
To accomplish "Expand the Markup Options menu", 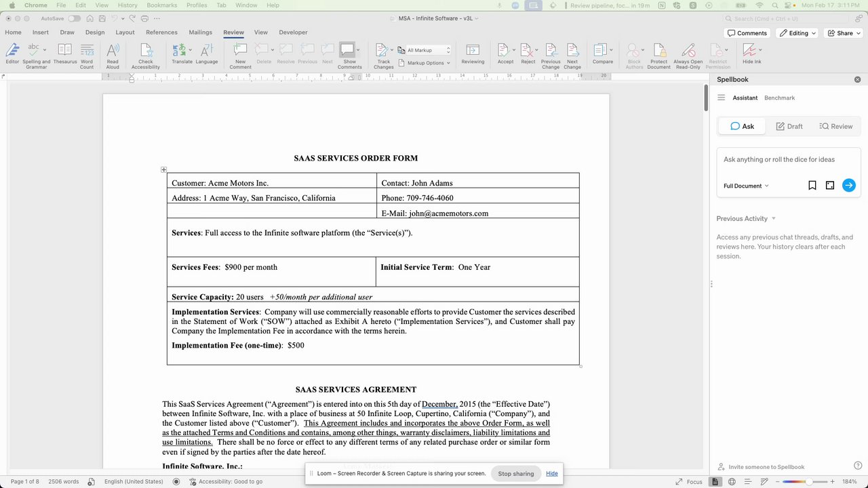I will pos(424,63).
